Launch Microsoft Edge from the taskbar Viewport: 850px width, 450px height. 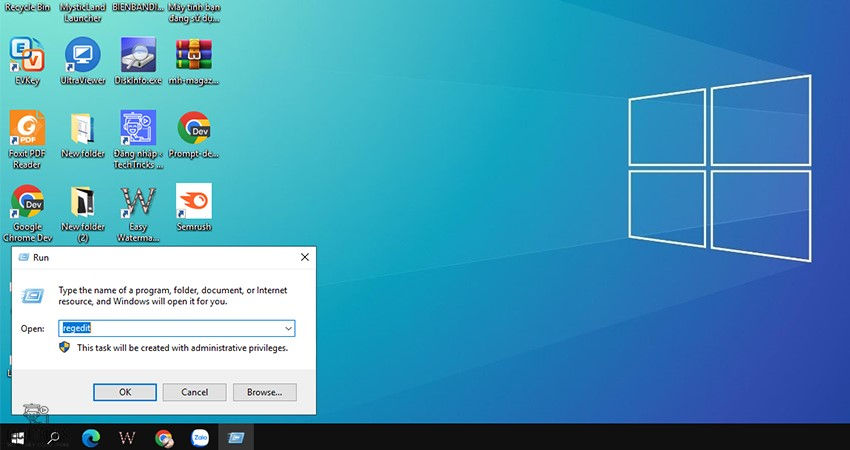(91, 437)
